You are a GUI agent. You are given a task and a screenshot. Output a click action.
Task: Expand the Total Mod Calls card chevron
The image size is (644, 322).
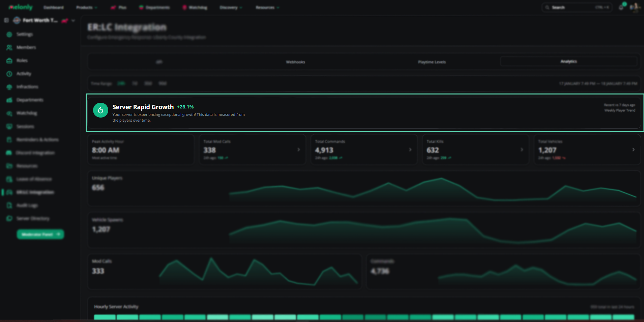(298, 150)
